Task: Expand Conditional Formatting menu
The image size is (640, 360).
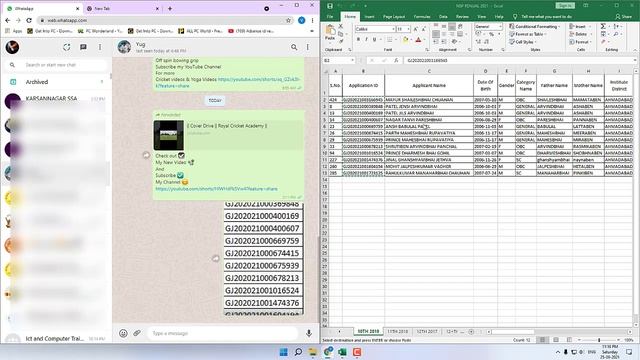Action: (x=535, y=27)
